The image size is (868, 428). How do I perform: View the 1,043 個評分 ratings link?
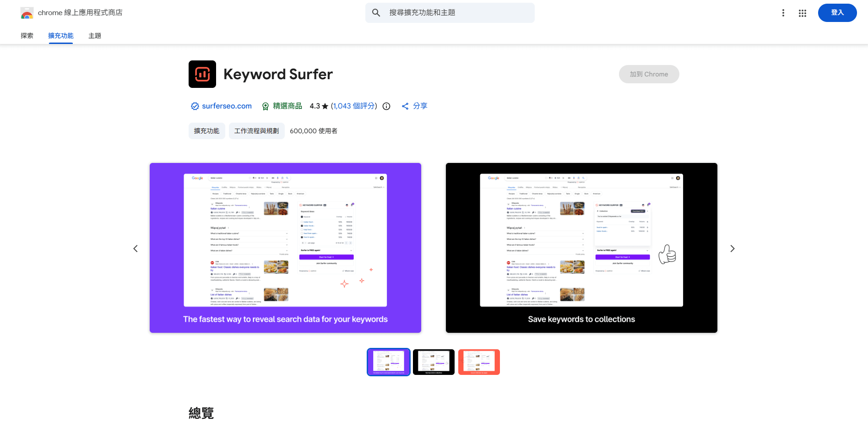click(x=353, y=106)
